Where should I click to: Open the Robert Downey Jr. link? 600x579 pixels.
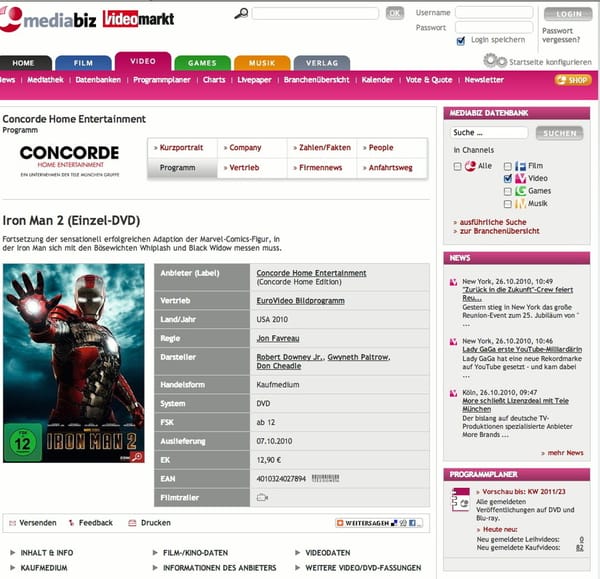point(290,357)
